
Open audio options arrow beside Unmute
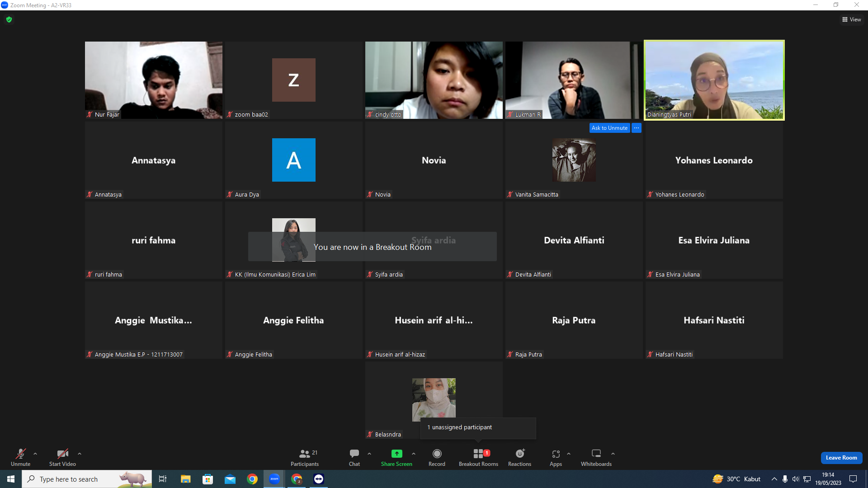click(35, 454)
